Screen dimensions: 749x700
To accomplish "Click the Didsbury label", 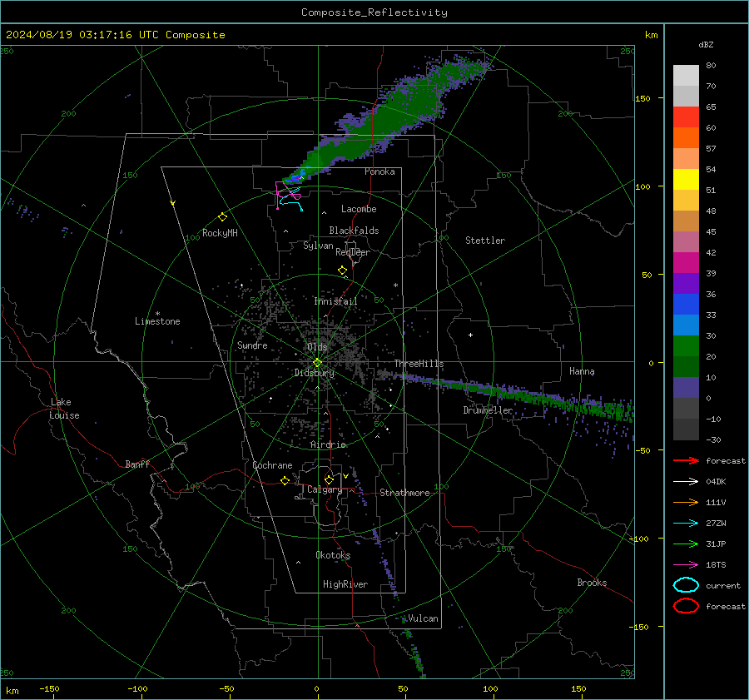I will point(314,373).
